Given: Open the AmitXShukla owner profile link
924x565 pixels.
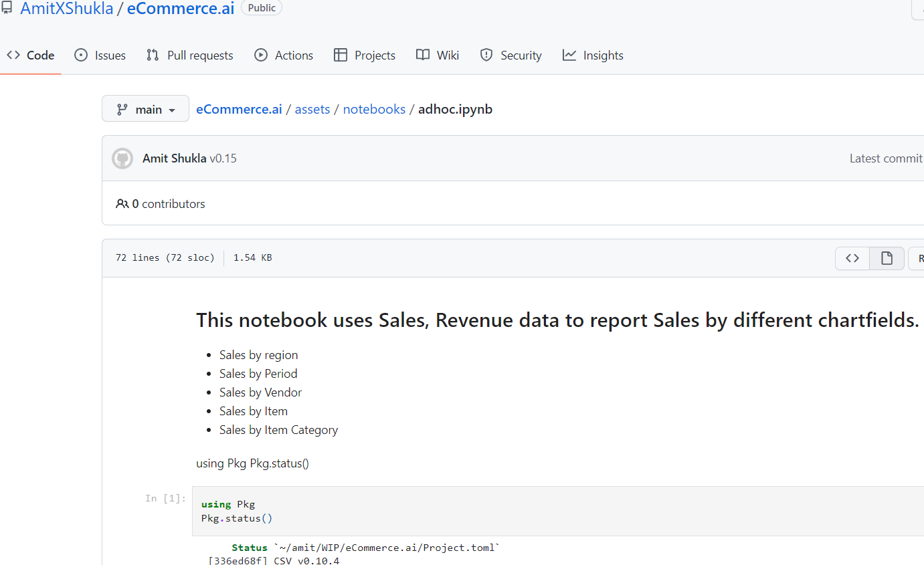Looking at the screenshot, I should coord(67,9).
